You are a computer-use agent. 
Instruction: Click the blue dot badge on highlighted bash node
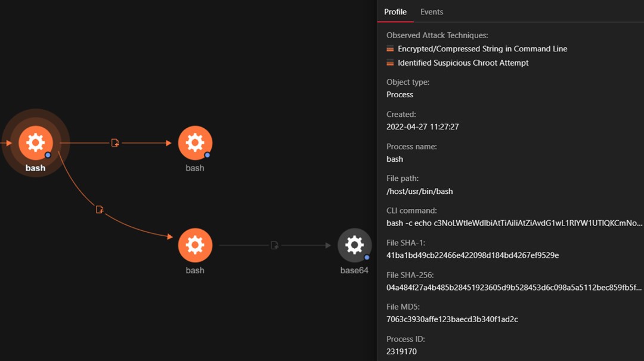48,155
